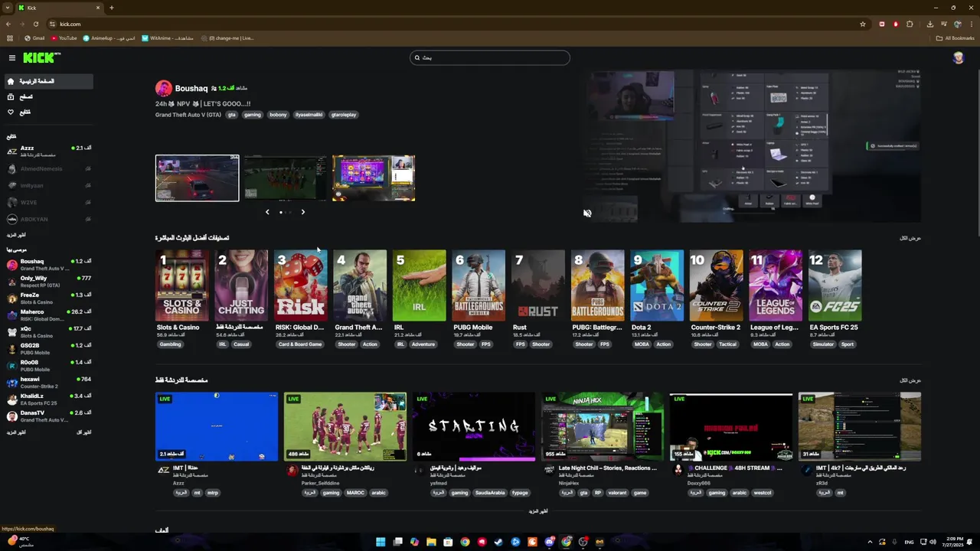Open FreeZe in recommended channels
Screen dimensions: 980x551
tap(49, 298)
